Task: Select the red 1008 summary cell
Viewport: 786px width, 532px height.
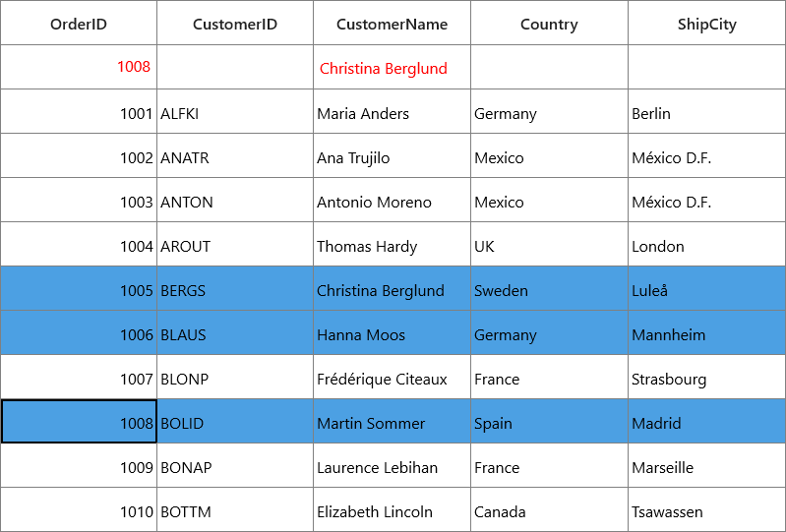Action: [x=79, y=67]
